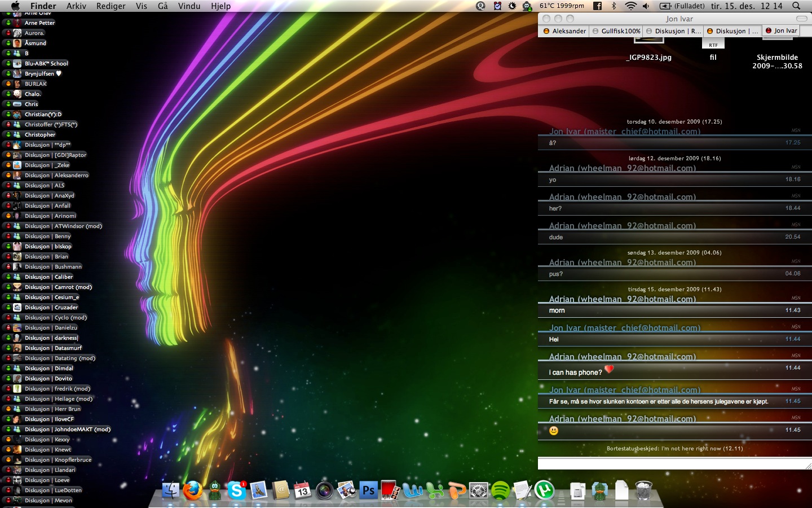
Task: Launch Microsoft PowerPoint from the Dock
Action: 456,490
